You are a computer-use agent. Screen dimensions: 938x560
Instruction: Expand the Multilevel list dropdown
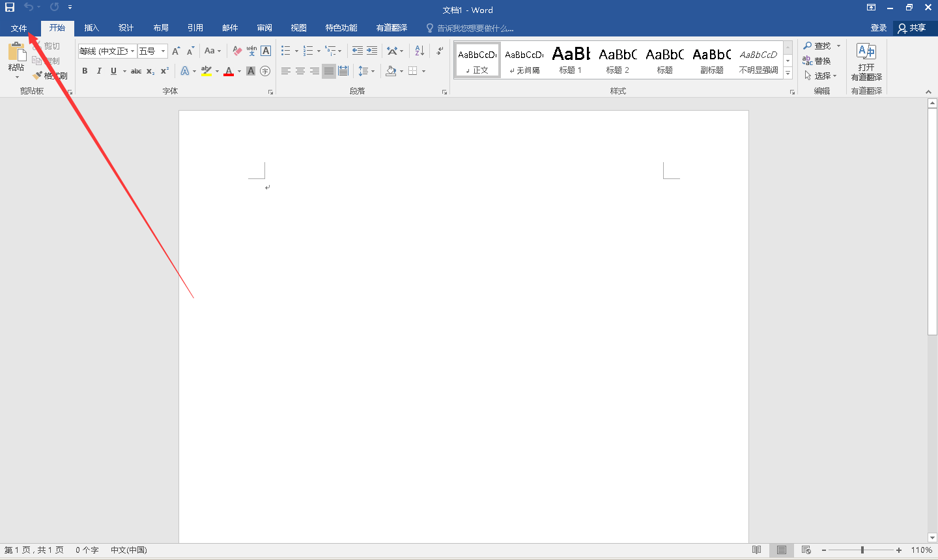coord(339,51)
